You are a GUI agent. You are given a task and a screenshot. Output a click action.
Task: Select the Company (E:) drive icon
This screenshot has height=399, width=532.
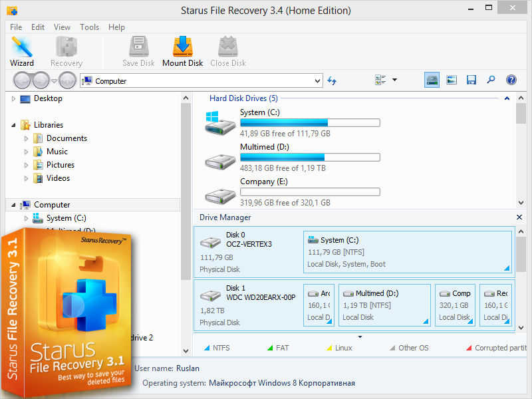click(220, 196)
